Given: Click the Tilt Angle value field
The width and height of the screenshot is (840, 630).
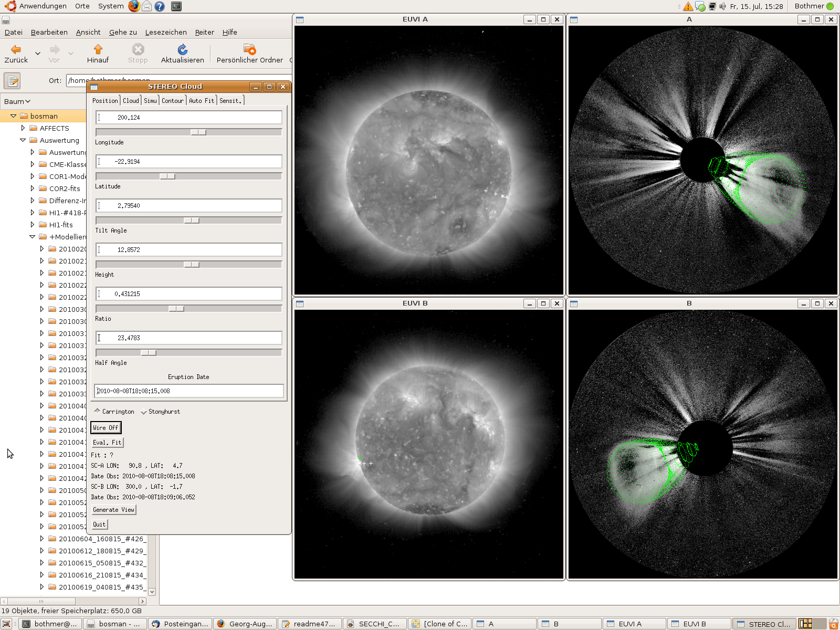Looking at the screenshot, I should (189, 206).
